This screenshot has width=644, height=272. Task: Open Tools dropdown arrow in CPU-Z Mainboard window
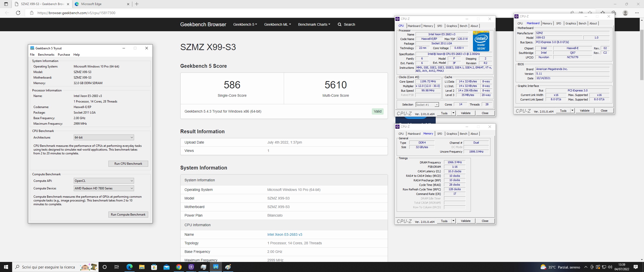(572, 111)
